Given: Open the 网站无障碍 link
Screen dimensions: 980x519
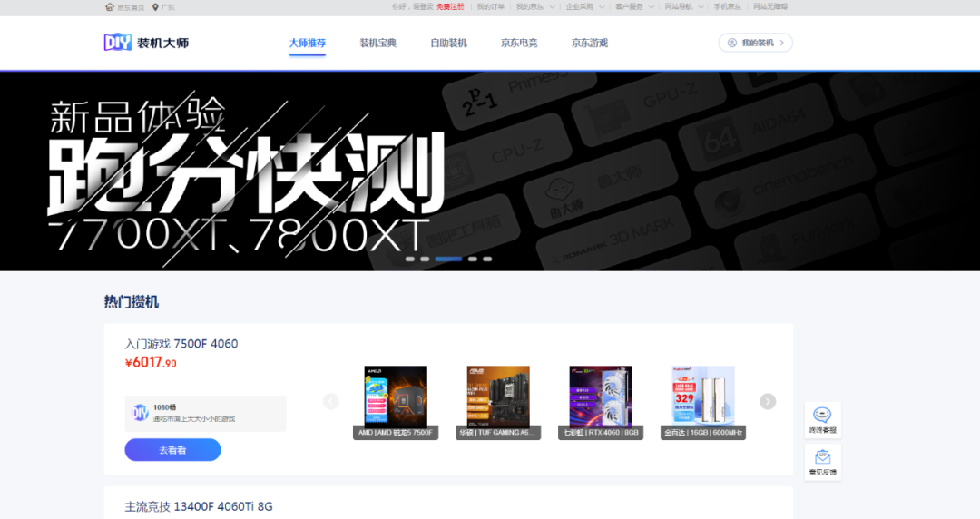Looking at the screenshot, I should [x=770, y=7].
